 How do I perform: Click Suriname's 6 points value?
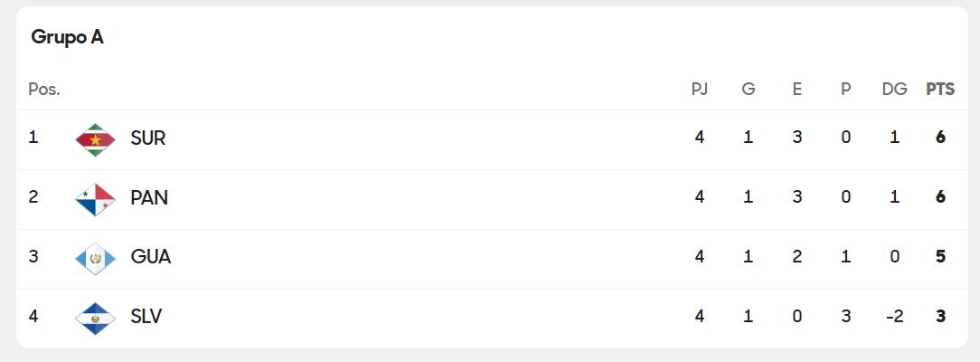tap(940, 138)
